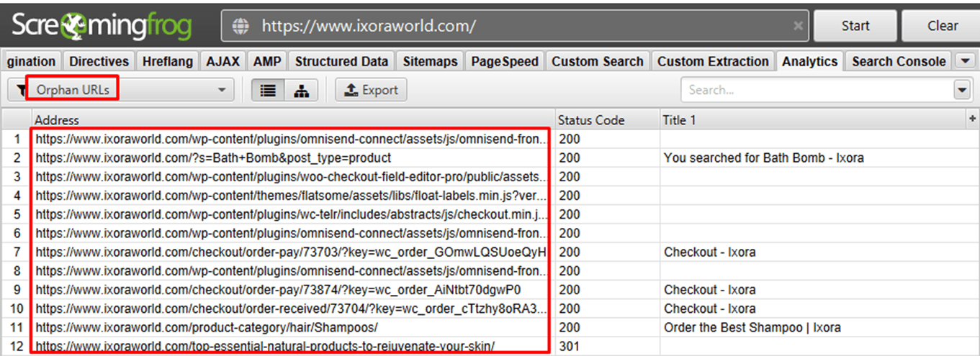Switch to the AJAX tab
Viewport: 980px width, 356px height.
223,62
